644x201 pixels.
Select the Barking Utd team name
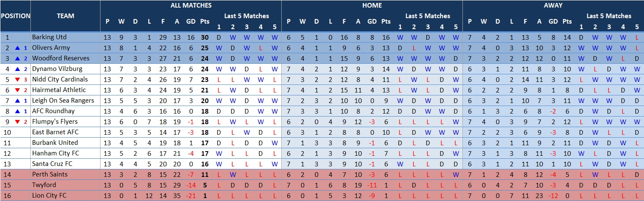tap(49, 37)
